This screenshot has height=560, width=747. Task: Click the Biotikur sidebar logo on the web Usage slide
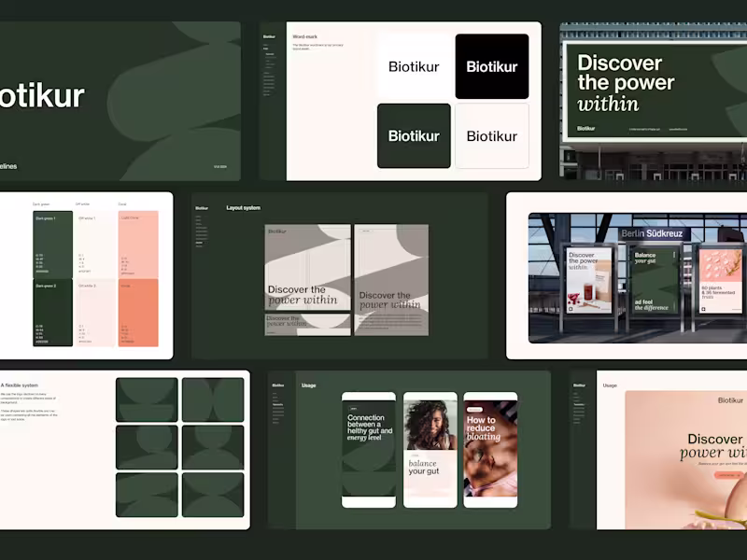coord(579,385)
